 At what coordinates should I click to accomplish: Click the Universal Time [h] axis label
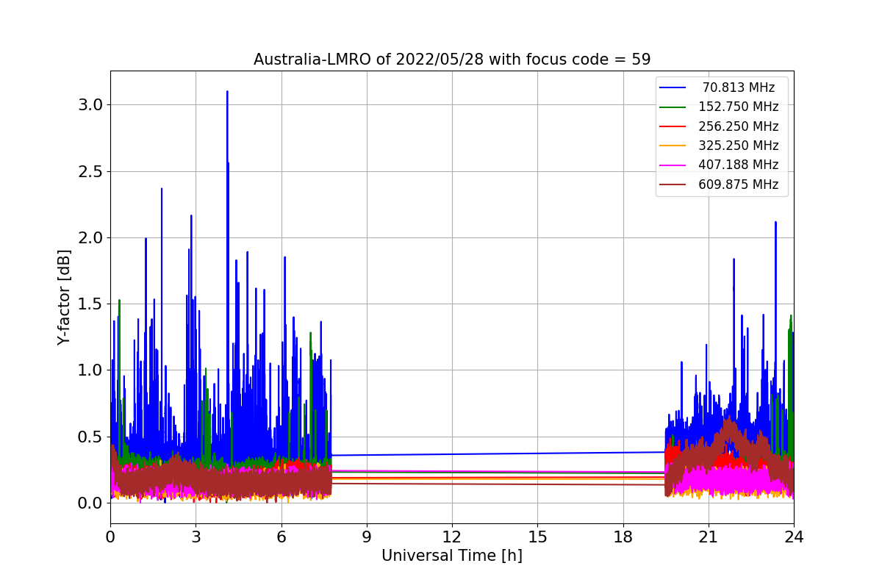452,556
